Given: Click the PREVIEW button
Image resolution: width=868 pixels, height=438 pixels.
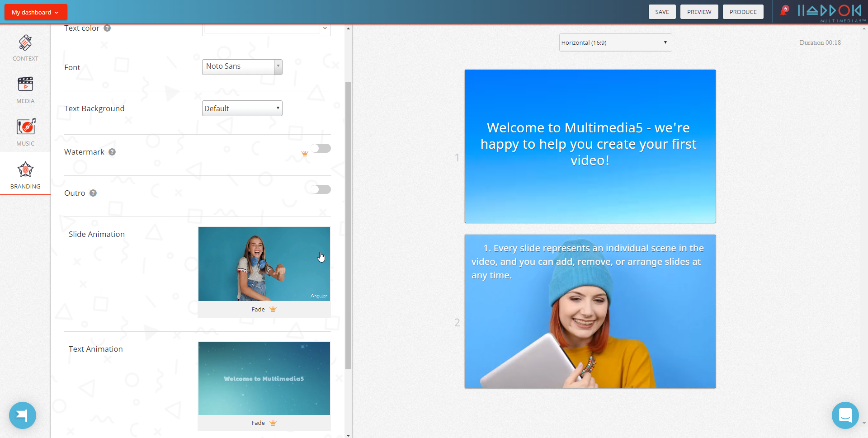Looking at the screenshot, I should pyautogui.click(x=699, y=12).
